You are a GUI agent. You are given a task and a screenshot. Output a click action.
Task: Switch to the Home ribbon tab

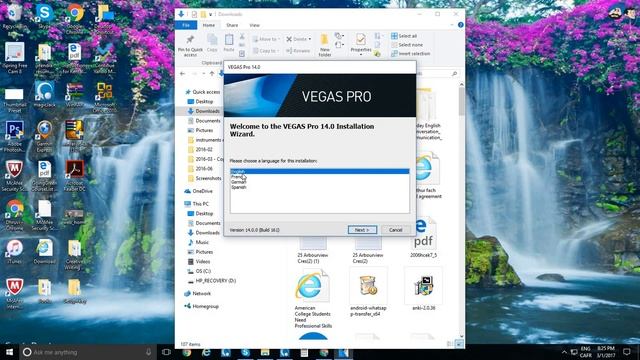click(x=209, y=25)
